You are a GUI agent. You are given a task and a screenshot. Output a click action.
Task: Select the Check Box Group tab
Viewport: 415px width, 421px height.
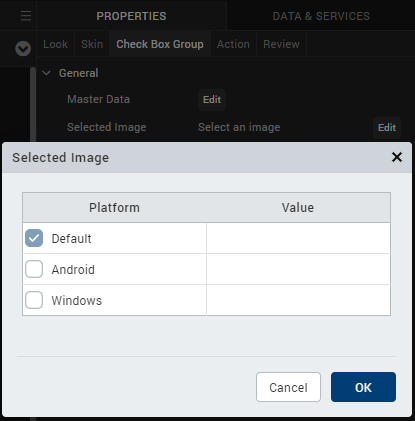click(x=160, y=44)
